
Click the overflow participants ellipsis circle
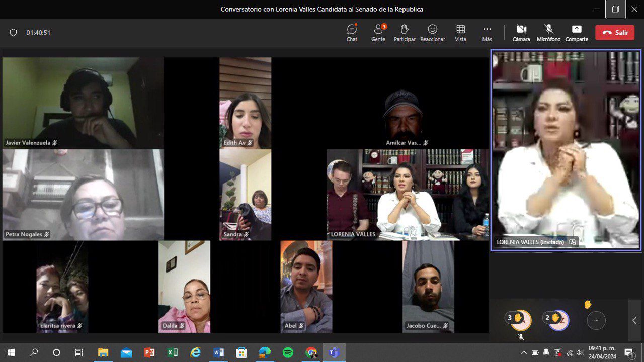click(x=596, y=320)
